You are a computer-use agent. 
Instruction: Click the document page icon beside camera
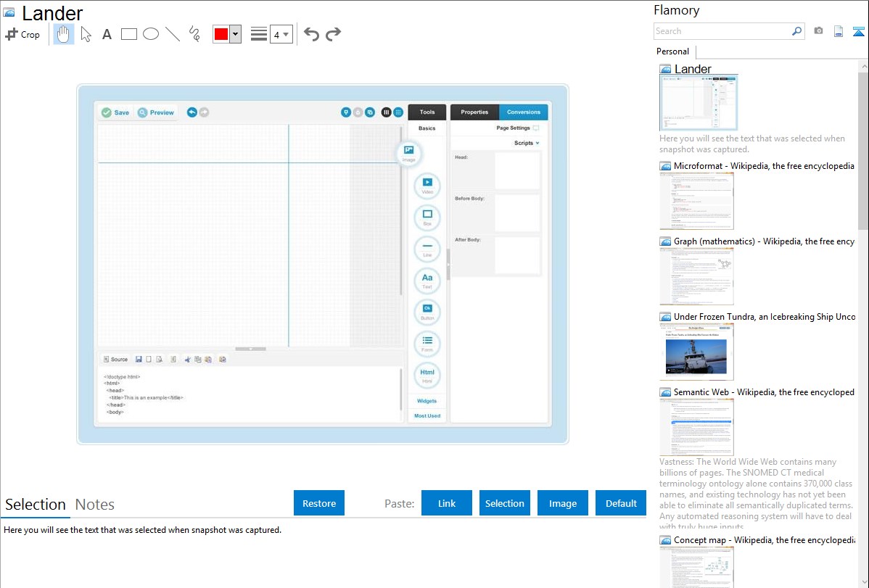[839, 31]
